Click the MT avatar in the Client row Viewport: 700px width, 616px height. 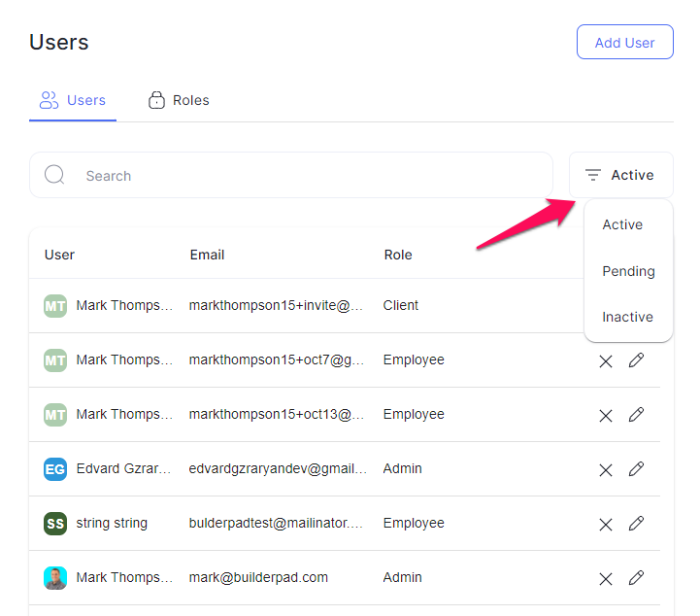point(55,306)
